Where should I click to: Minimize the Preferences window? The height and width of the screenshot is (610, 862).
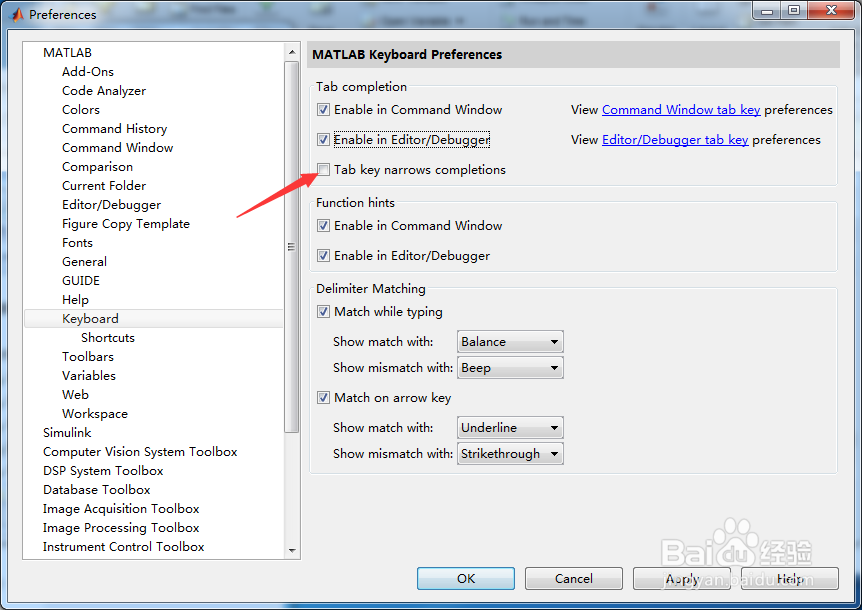pos(767,10)
